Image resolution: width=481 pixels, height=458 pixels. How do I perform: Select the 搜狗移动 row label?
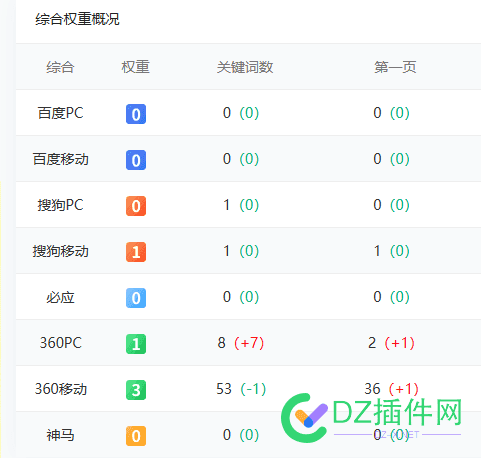tap(60, 251)
